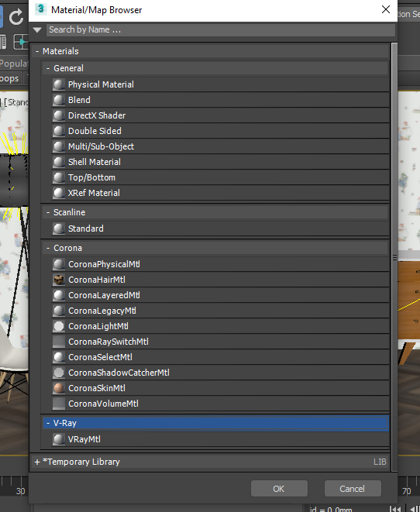Click the Physical Material sphere icon
This screenshot has height=512, width=420.
point(59,84)
